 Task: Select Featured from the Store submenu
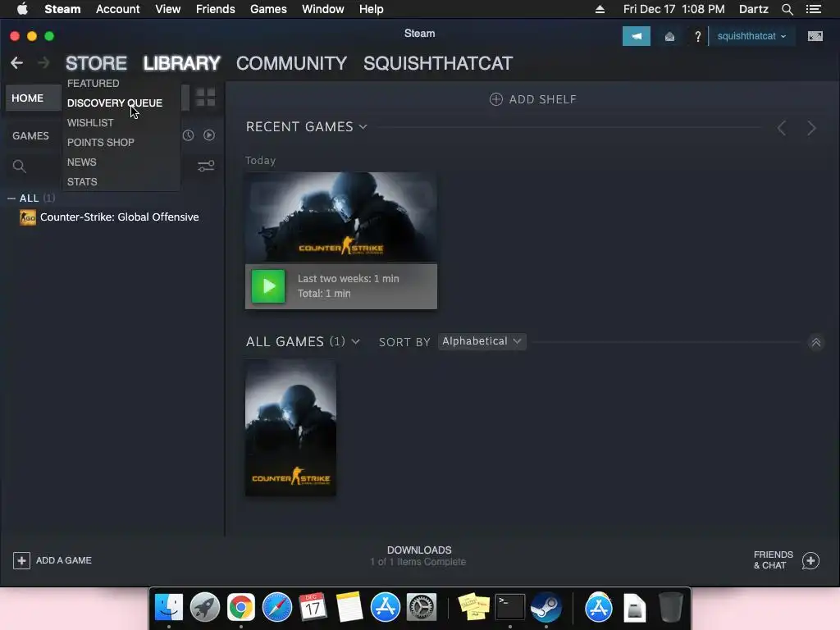(94, 84)
